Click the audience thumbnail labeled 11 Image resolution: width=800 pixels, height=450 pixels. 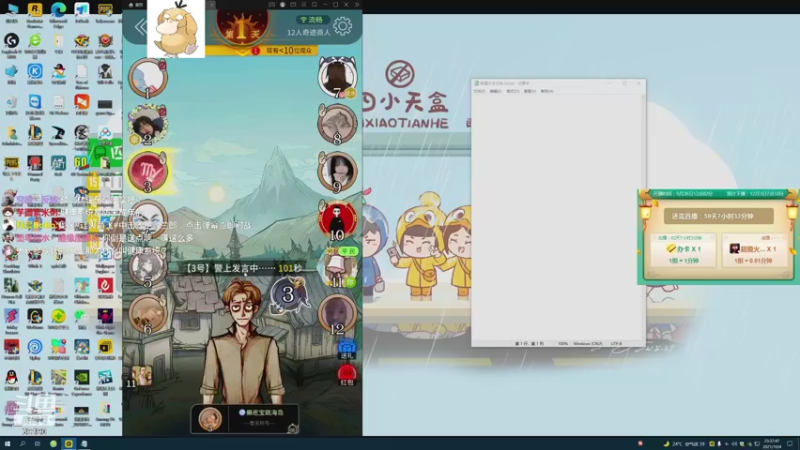[140, 377]
